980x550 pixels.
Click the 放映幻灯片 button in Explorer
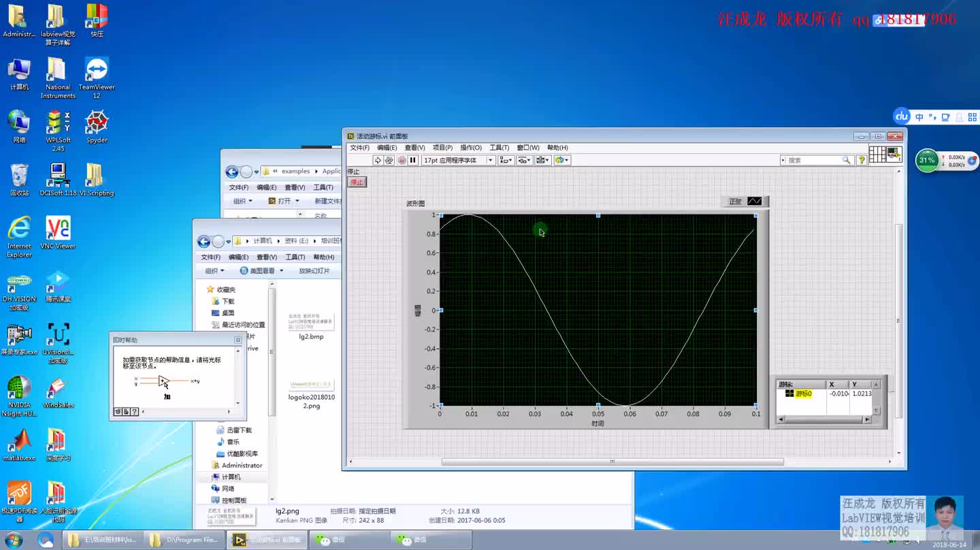point(314,270)
